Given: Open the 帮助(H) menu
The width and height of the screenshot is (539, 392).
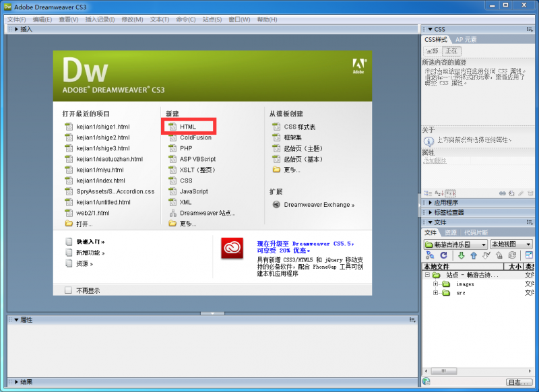Looking at the screenshot, I should 267,20.
